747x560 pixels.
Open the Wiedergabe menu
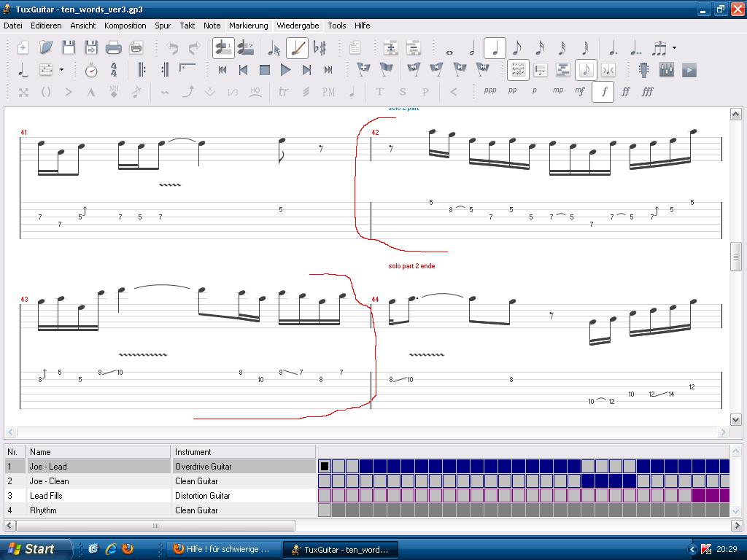[x=298, y=26]
